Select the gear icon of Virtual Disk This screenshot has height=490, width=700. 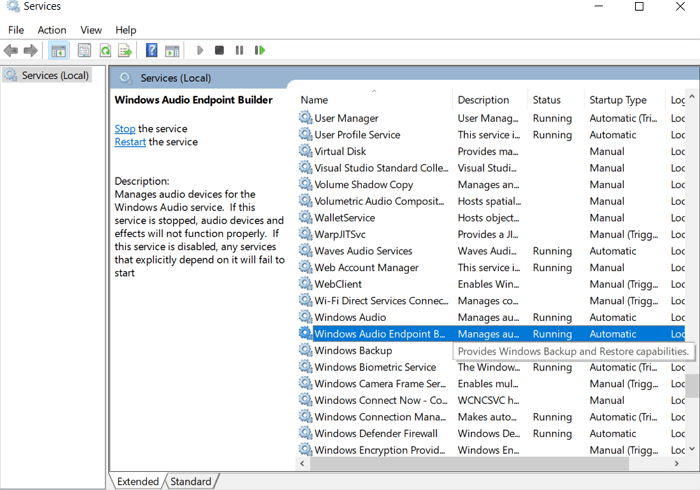pyautogui.click(x=305, y=151)
